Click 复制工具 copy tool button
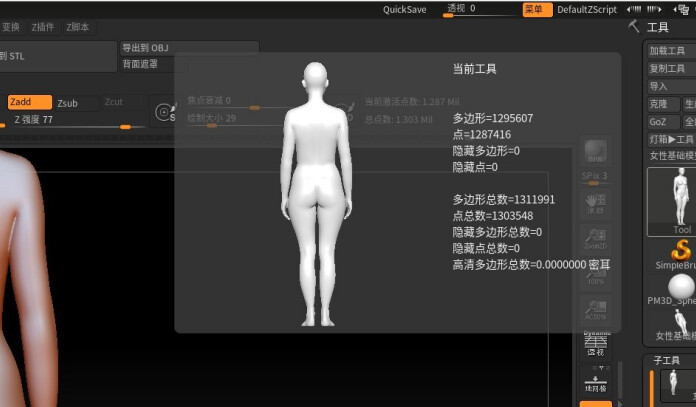Screen dimensions: 696x407 (671, 68)
